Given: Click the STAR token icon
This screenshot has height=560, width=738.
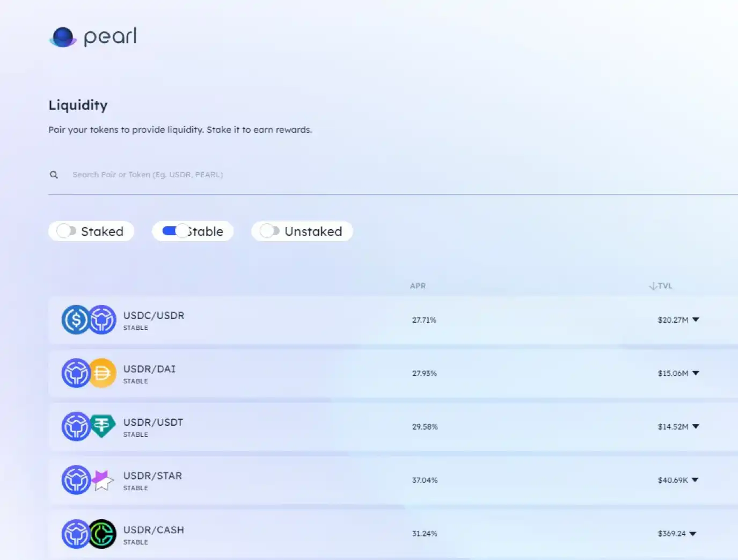Looking at the screenshot, I should (103, 480).
